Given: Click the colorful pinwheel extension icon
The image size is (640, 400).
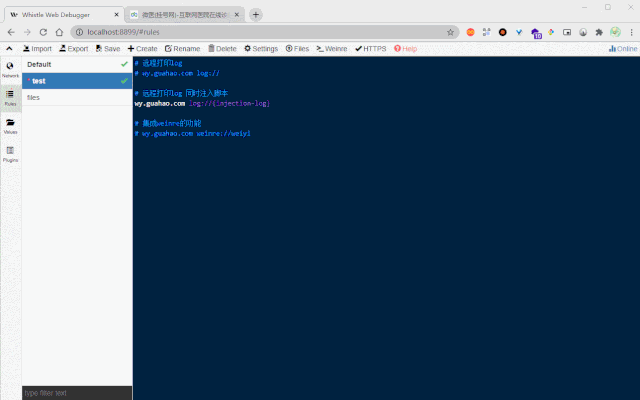Looking at the screenshot, I should pyautogui.click(x=551, y=32).
